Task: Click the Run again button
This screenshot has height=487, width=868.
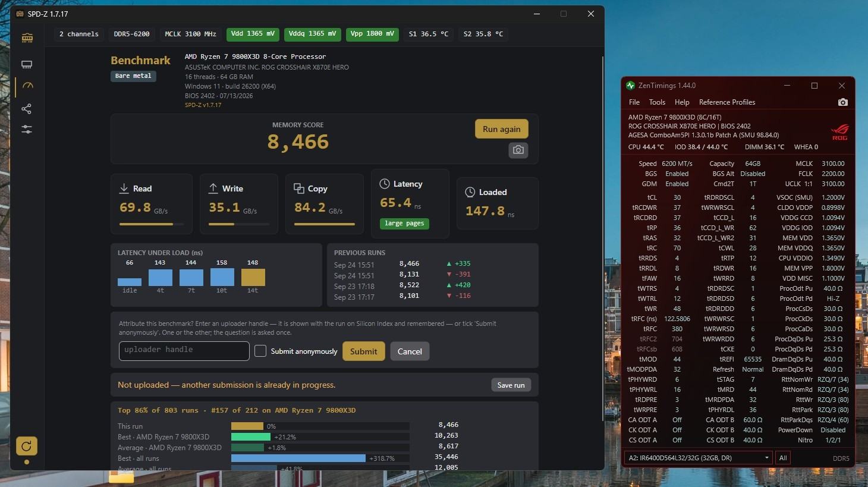Action: (502, 129)
